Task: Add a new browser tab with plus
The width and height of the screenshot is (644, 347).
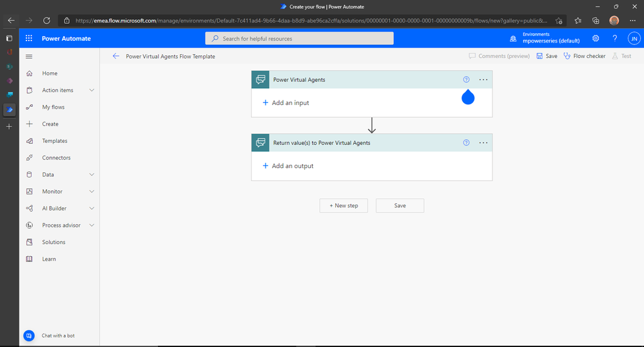Action: 10,127
